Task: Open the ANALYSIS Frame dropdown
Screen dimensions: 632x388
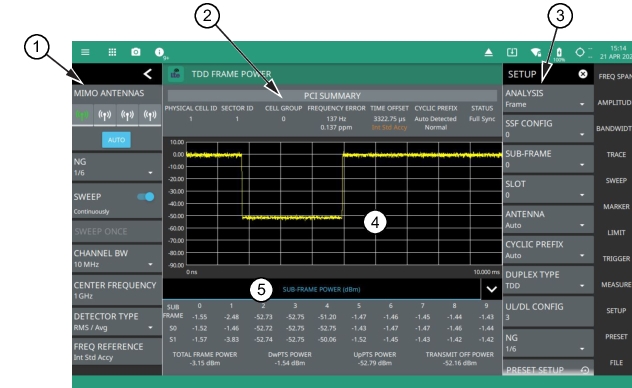Action: pos(548,99)
